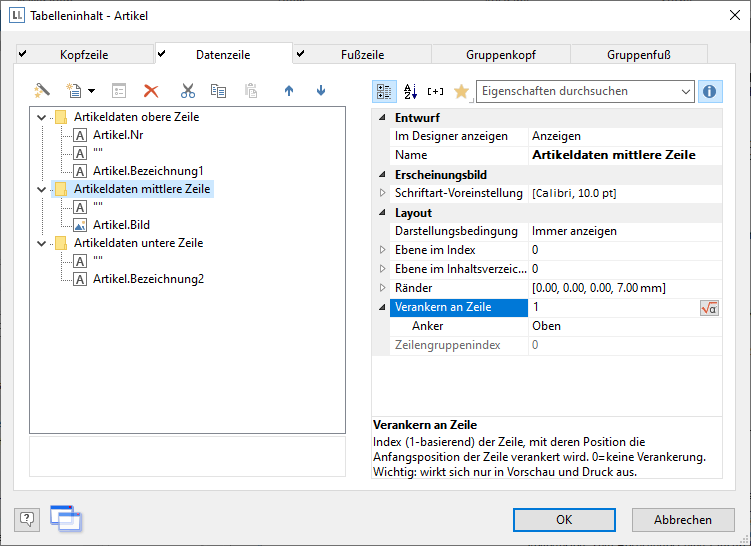Move selected line up with arrow
The image size is (751, 546).
[x=289, y=91]
